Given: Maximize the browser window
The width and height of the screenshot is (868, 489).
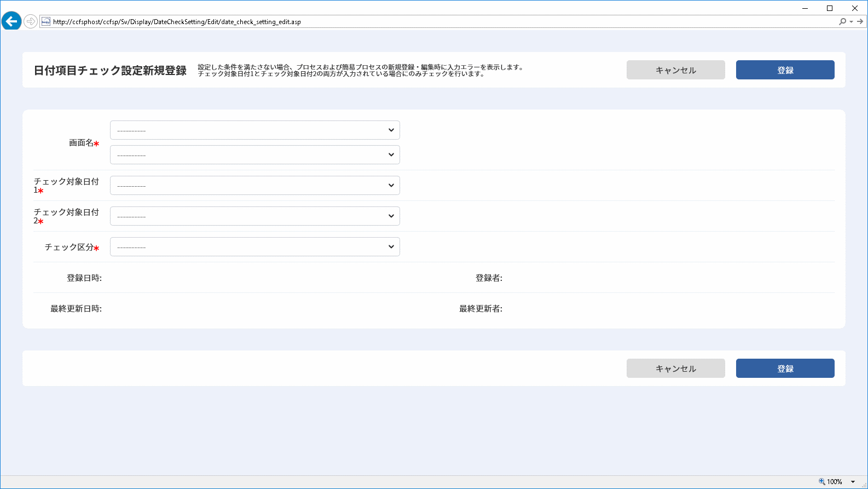Looking at the screenshot, I should coord(830,8).
